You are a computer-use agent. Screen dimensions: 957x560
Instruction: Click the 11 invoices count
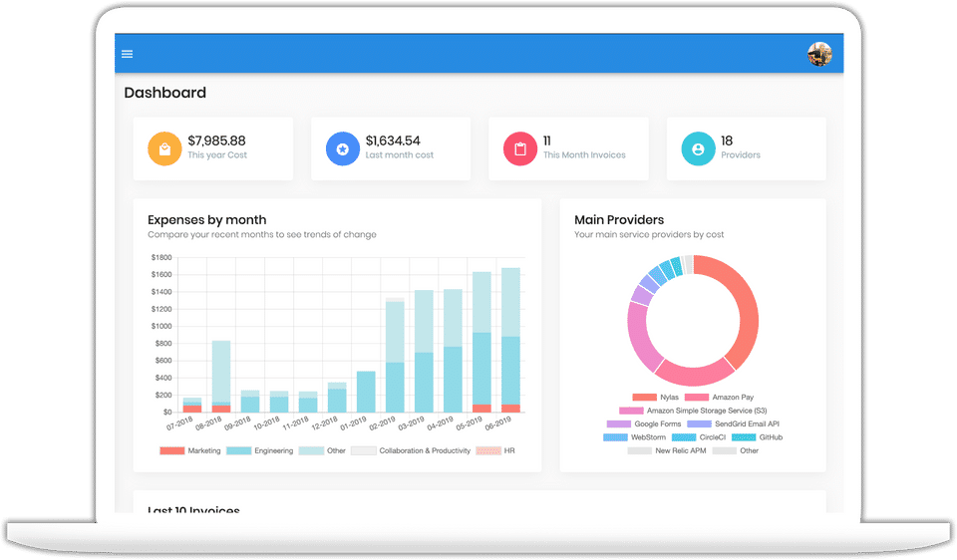547,140
